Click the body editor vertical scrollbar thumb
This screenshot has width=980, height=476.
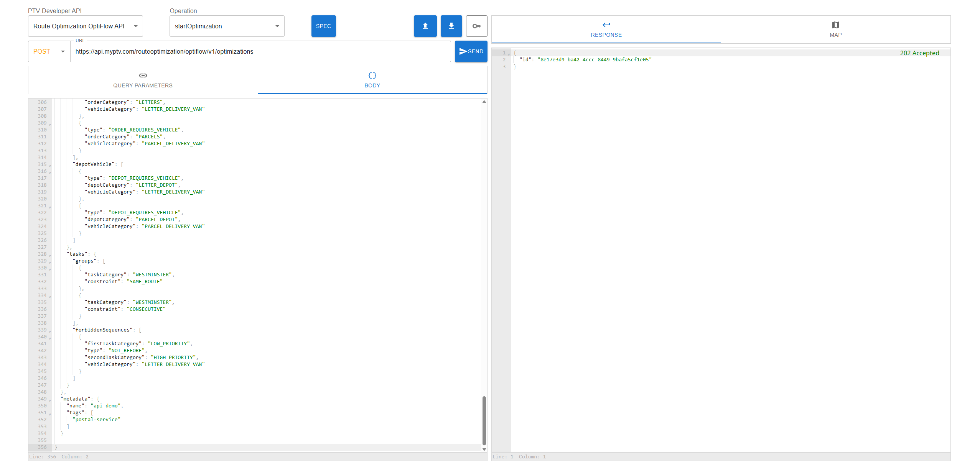click(484, 420)
